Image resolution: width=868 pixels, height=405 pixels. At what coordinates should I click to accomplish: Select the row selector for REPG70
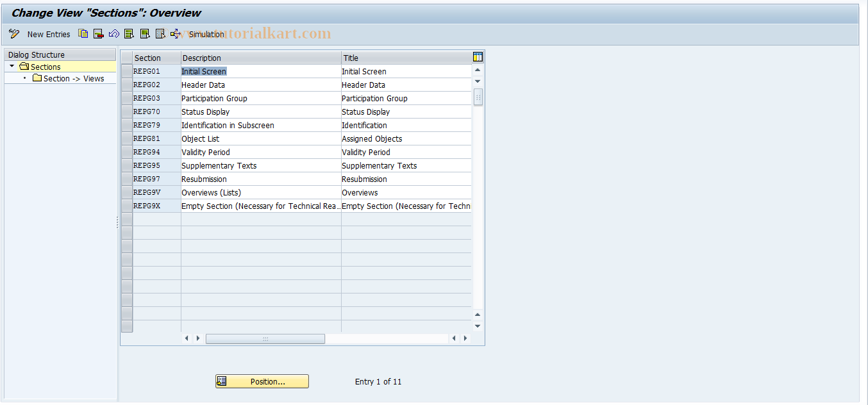(127, 112)
